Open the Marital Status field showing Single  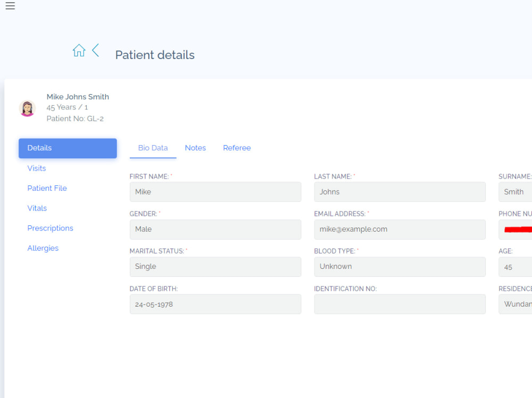(215, 267)
